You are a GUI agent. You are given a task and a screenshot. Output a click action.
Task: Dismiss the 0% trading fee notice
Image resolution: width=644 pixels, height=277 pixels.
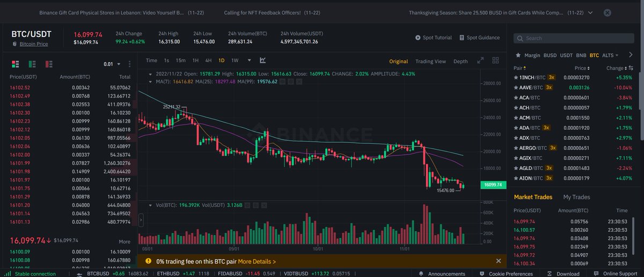pos(498,261)
